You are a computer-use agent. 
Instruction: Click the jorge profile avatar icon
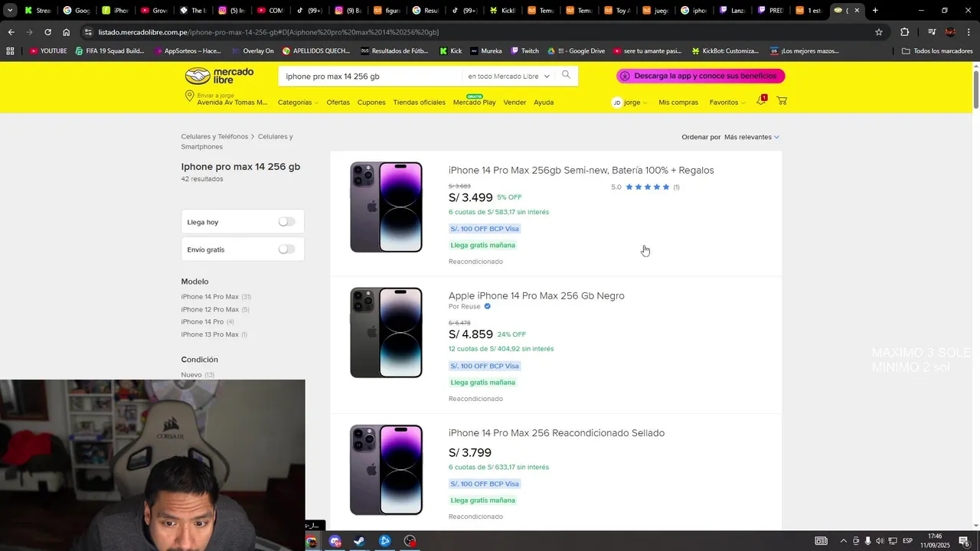pos(617,103)
